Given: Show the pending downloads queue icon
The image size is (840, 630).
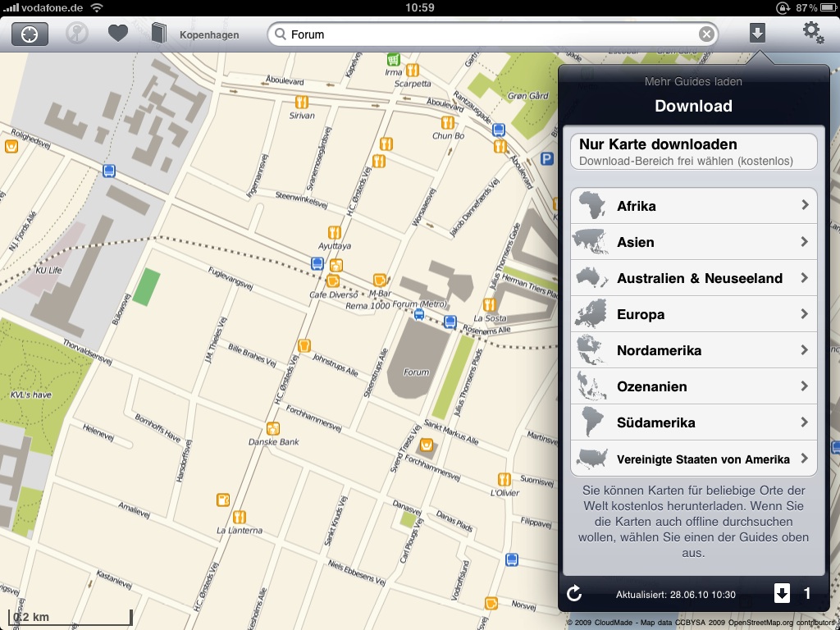Looking at the screenshot, I should [x=783, y=594].
